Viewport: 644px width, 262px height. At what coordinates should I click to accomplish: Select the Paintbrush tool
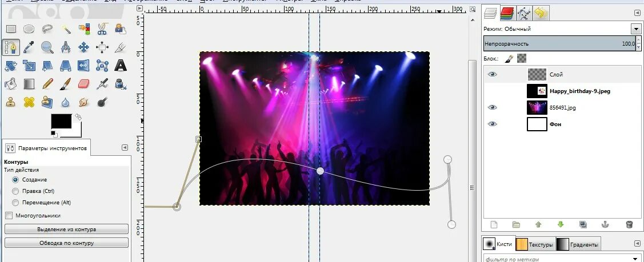point(66,84)
